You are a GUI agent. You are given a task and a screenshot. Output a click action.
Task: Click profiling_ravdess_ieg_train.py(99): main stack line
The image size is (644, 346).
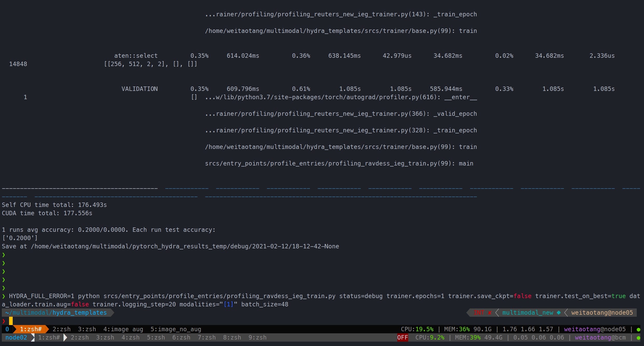[x=339, y=163]
